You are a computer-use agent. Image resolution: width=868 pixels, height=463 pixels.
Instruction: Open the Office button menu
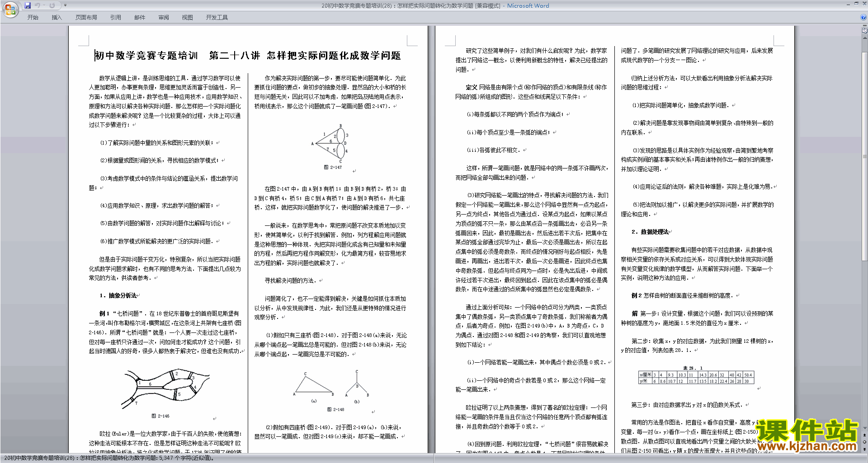(x=10, y=9)
